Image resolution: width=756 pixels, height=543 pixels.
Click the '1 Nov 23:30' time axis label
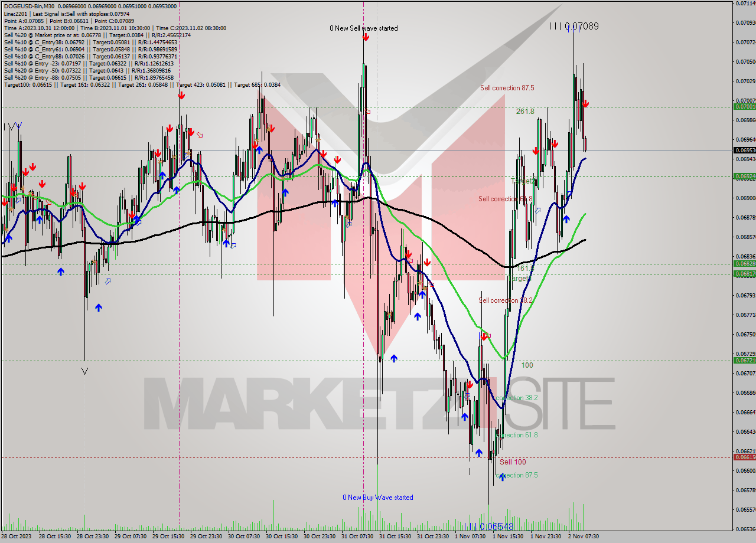click(x=546, y=537)
